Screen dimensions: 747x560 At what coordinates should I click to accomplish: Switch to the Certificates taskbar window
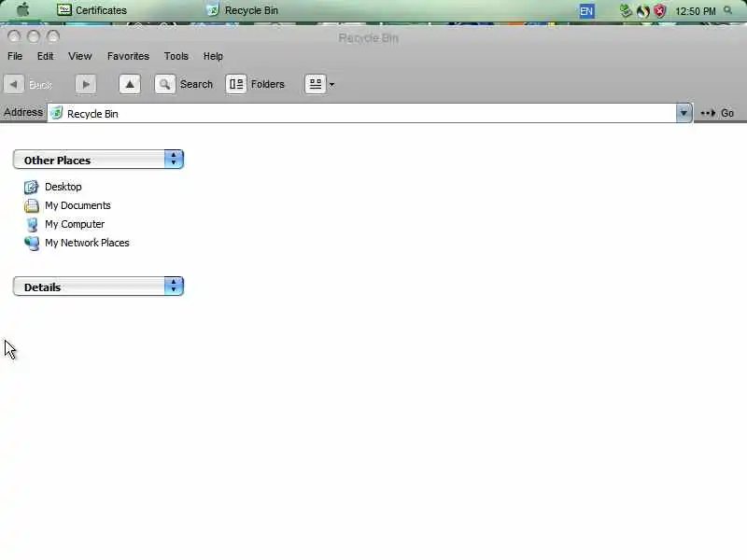click(92, 10)
